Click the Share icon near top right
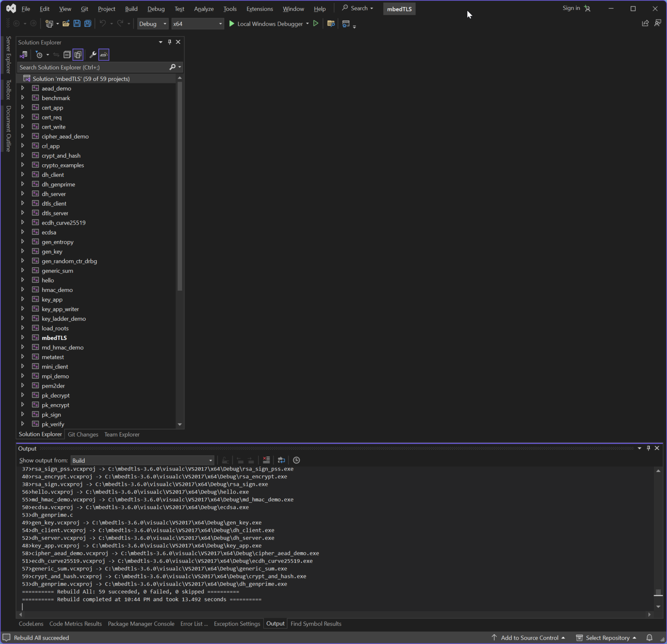 [x=645, y=23]
